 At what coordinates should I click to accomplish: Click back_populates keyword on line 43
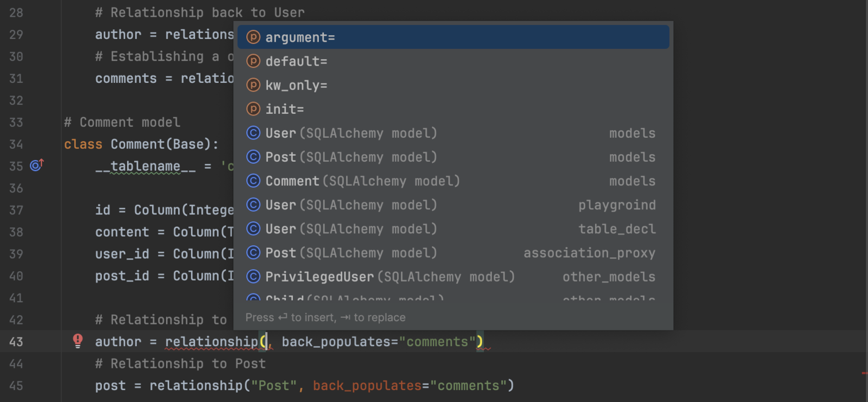pos(336,342)
